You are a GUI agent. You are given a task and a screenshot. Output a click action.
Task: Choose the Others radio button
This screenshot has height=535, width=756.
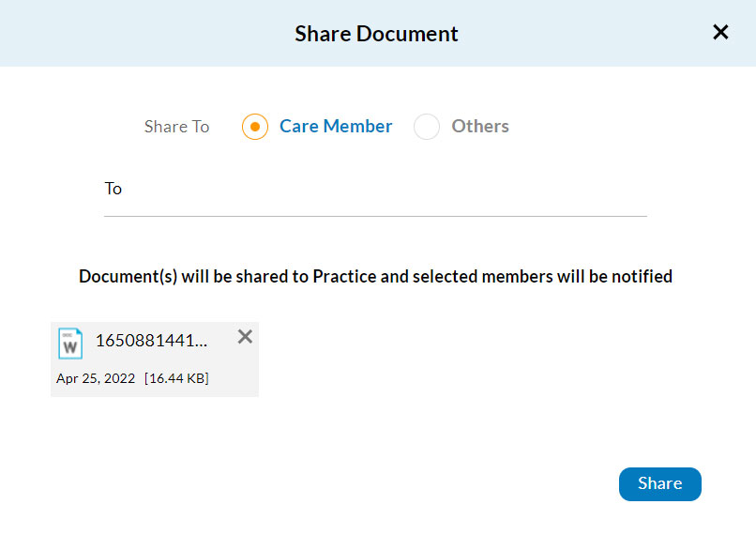pos(427,127)
